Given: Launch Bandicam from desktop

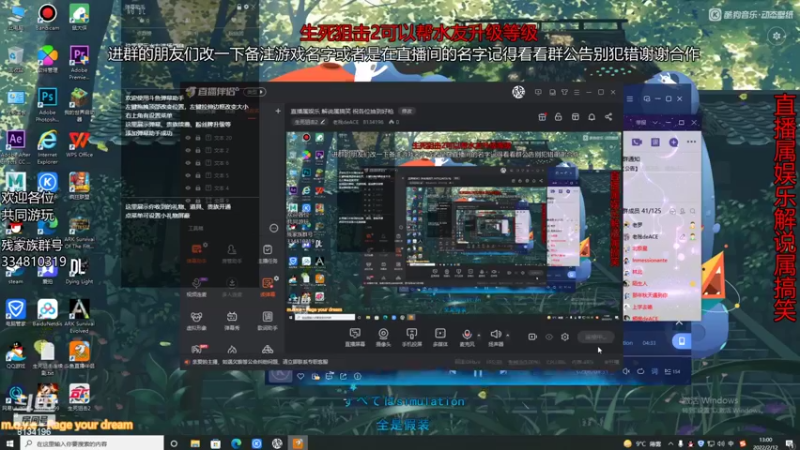Looking at the screenshot, I should click(x=47, y=17).
